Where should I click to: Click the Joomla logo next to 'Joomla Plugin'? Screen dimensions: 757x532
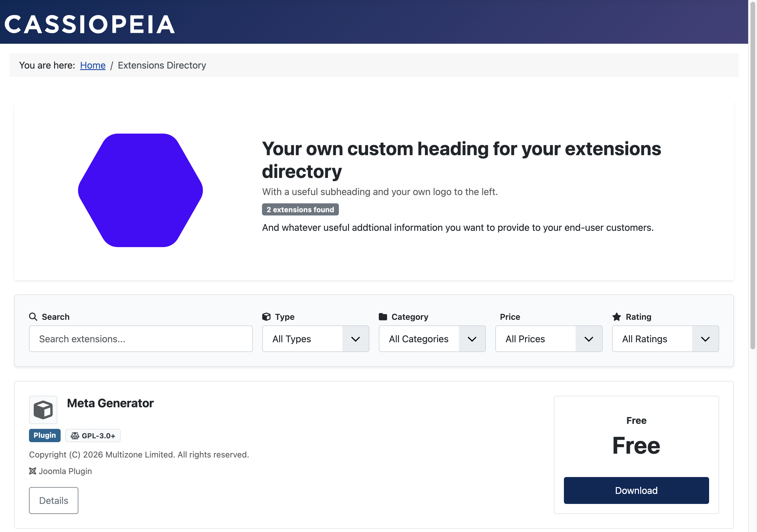click(33, 471)
